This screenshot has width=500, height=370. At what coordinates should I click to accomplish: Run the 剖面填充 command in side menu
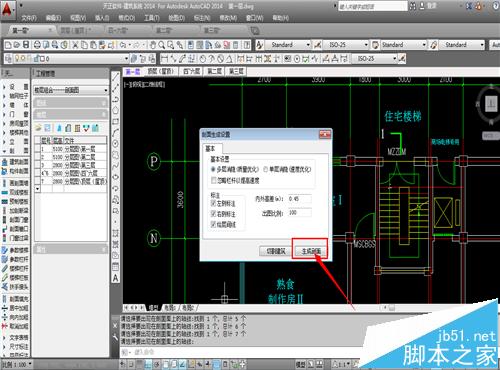[16, 299]
